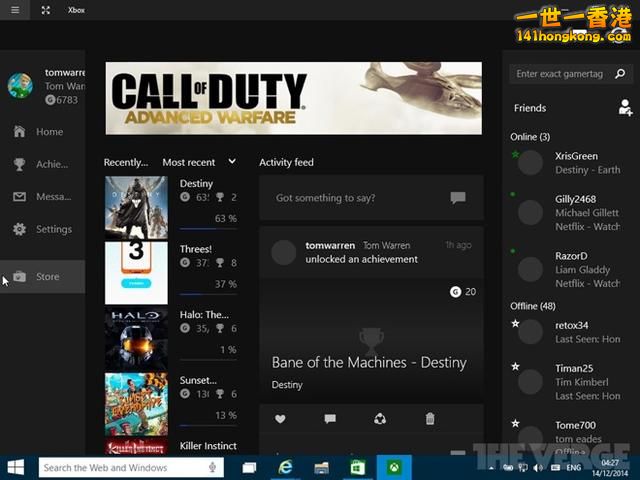Launch Internet Explorer from the taskbar
This screenshot has width=640, height=480.
pos(286,467)
